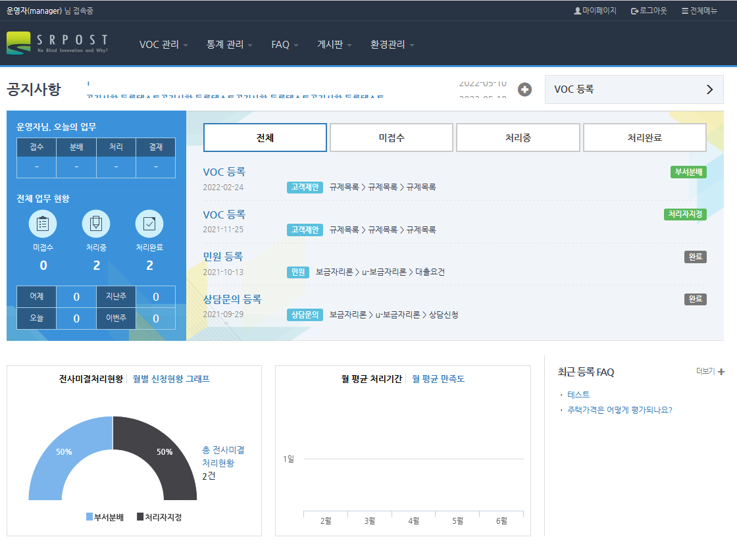Screen dimensions: 737x560
Task: Expand the 통계 관리 dropdown menu
Action: [x=230, y=45]
